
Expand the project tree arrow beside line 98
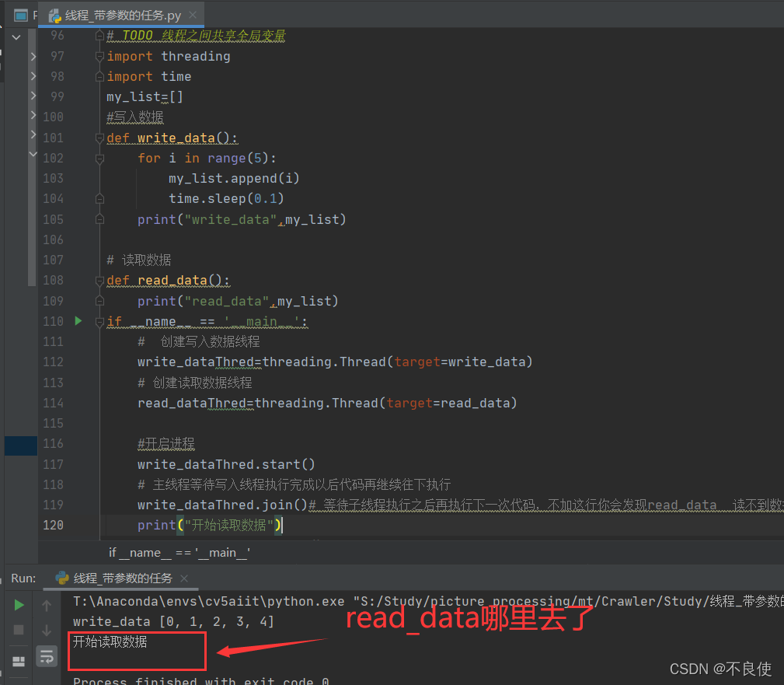(x=33, y=75)
